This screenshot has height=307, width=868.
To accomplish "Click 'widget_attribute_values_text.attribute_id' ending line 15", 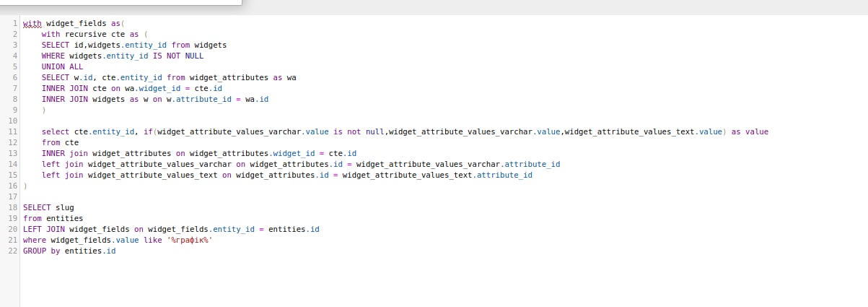I will pos(437,175).
